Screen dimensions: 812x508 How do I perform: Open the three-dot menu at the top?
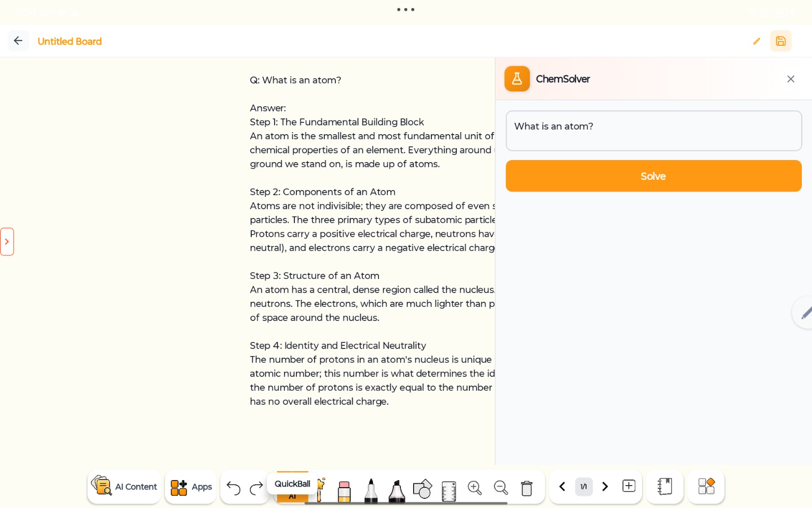tap(406, 10)
